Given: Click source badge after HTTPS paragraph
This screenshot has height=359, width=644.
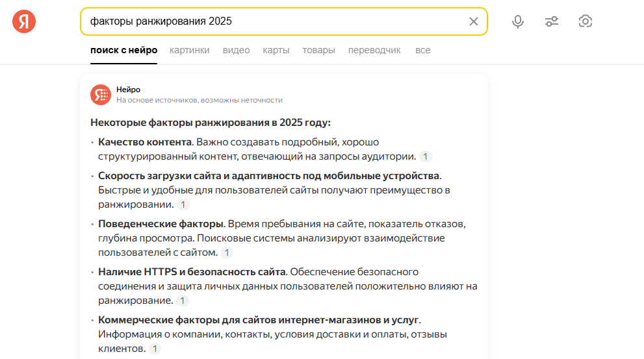Looking at the screenshot, I should [x=183, y=301].
